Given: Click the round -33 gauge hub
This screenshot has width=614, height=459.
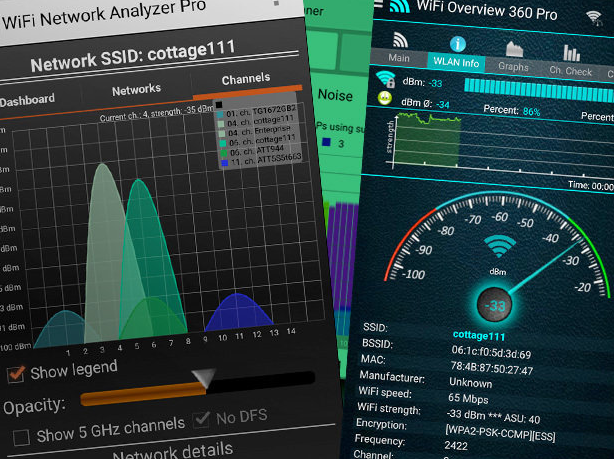Looking at the screenshot, I should [495, 305].
